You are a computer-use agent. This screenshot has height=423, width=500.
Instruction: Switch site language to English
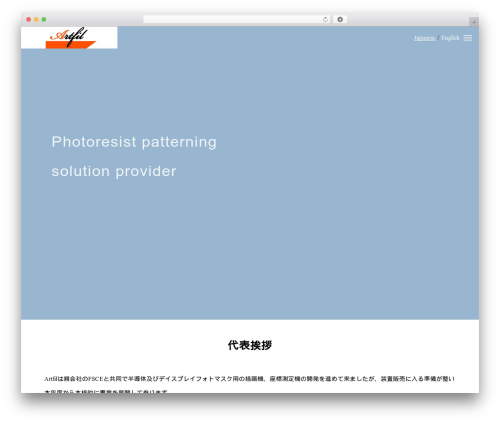450,38
